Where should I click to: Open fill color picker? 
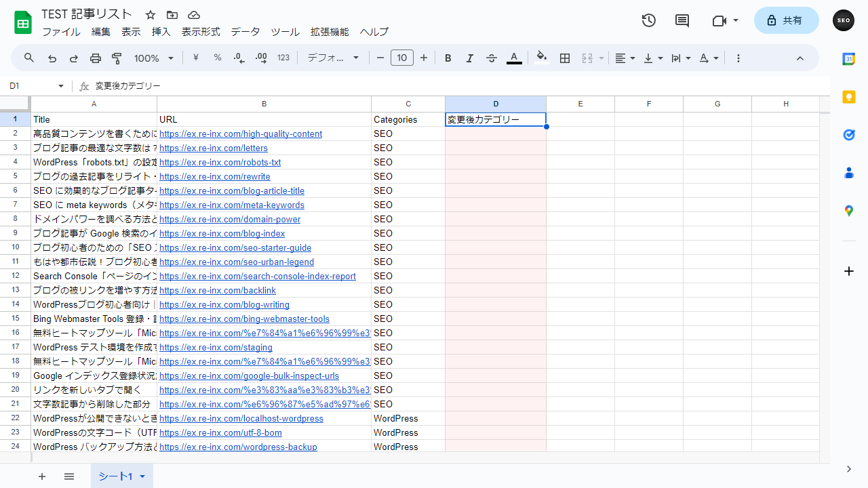[541, 58]
